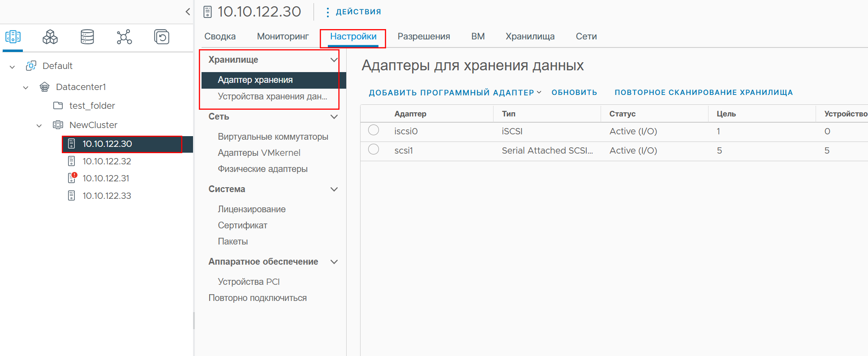868x356 pixels.
Task: Open the Hosts and Clusters inventory icon
Action: (13, 37)
